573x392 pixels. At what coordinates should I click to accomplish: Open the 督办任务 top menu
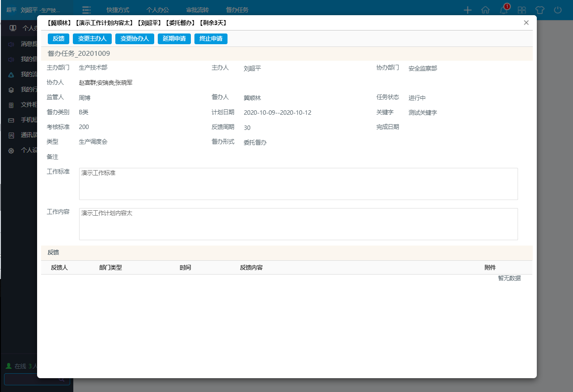pyautogui.click(x=237, y=10)
